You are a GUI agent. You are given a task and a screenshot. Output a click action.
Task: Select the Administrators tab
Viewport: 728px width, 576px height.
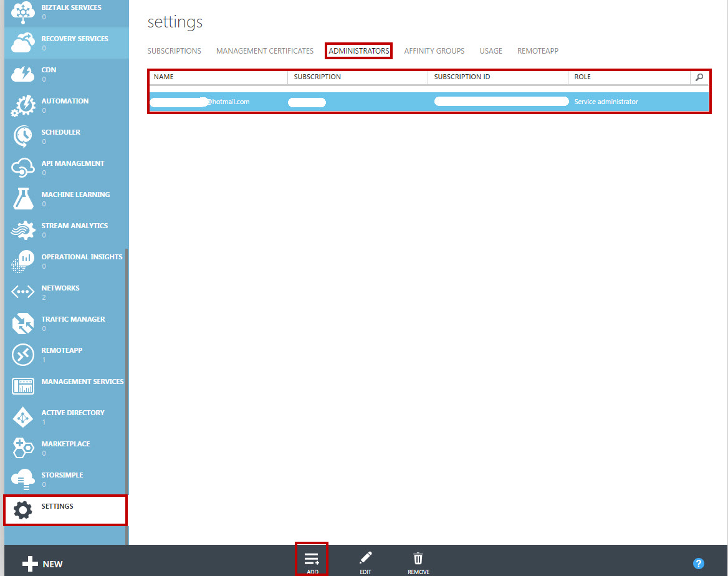358,50
